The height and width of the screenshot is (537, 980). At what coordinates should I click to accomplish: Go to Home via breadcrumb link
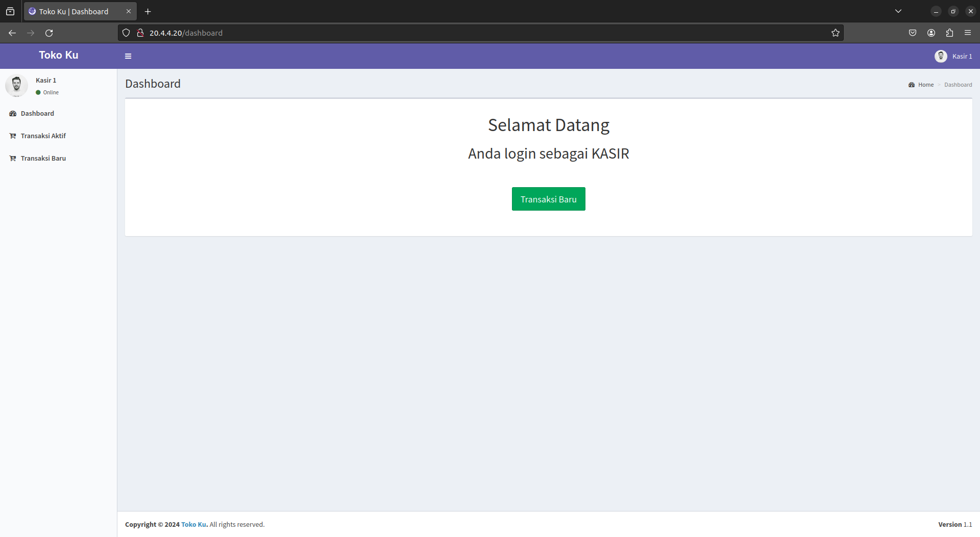click(x=926, y=85)
